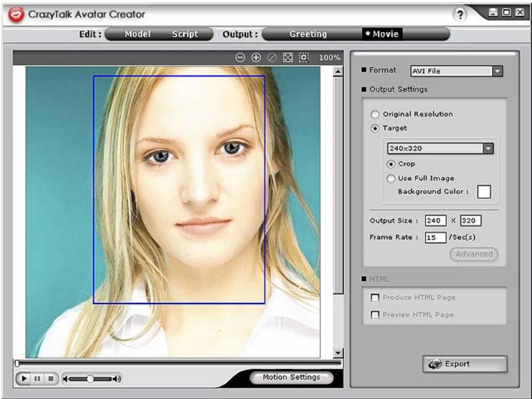The height and width of the screenshot is (399, 532).
Task: Close the CrazyTalk Avatar Creator window
Action: pos(520,13)
